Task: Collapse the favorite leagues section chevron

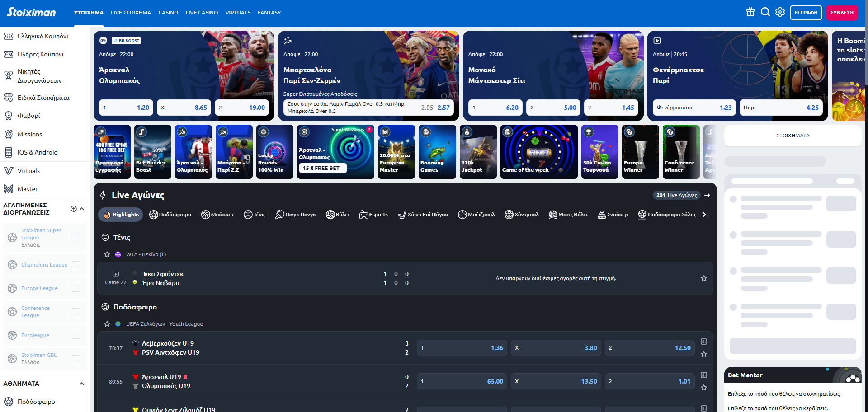Action: (x=82, y=209)
